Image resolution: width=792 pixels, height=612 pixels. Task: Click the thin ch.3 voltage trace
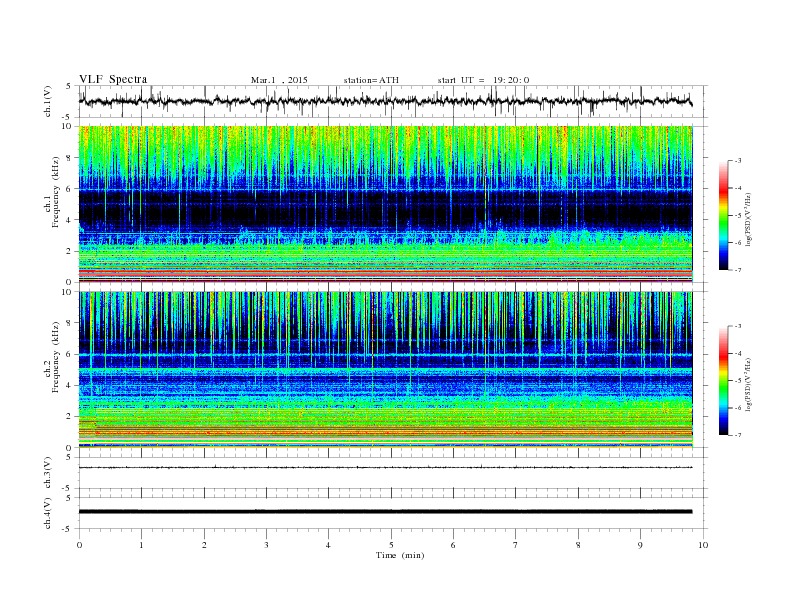pos(385,468)
